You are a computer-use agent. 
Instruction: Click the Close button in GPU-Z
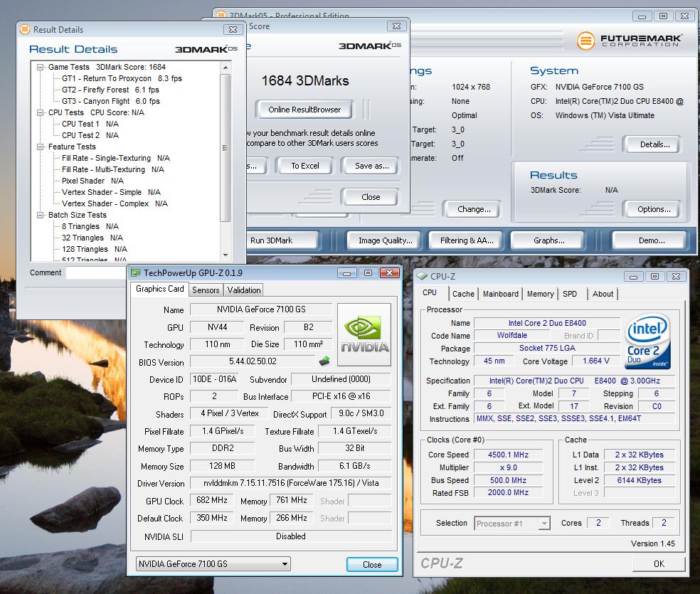(x=372, y=565)
